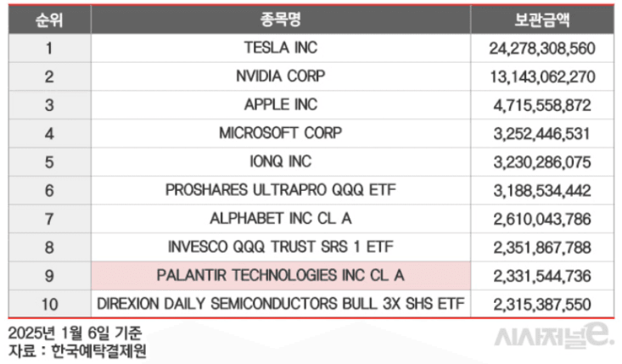Viewport: 622px width, 364px height.
Task: Click MICROSOFT CORP in the table
Action: tap(281, 132)
